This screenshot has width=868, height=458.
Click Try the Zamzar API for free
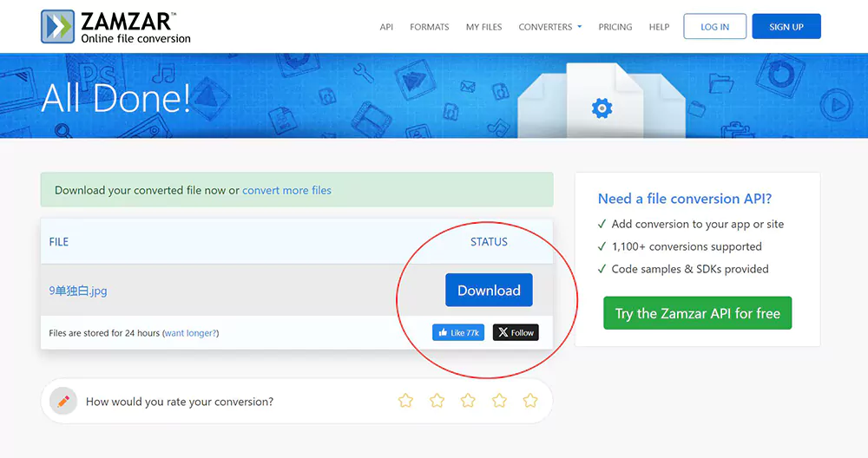[698, 313]
